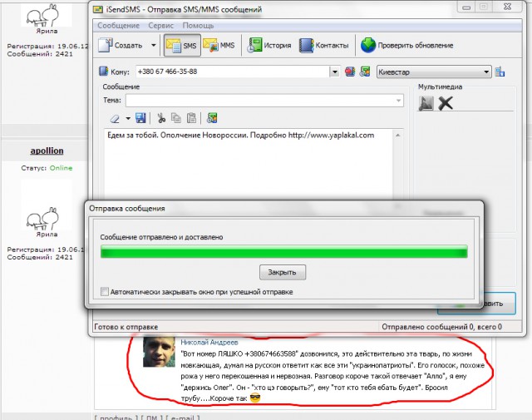Click the add multimedia image icon
The height and width of the screenshot is (420, 532).
426,103
